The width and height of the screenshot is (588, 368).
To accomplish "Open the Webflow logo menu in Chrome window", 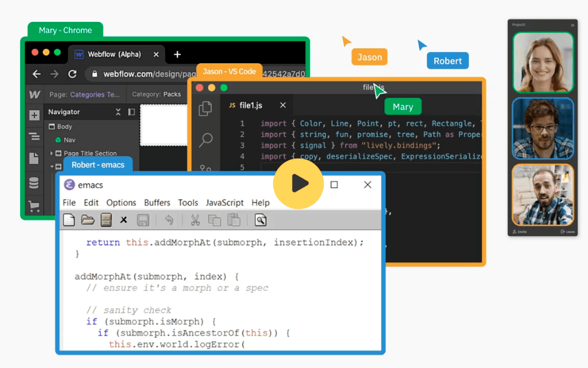I will coord(35,94).
